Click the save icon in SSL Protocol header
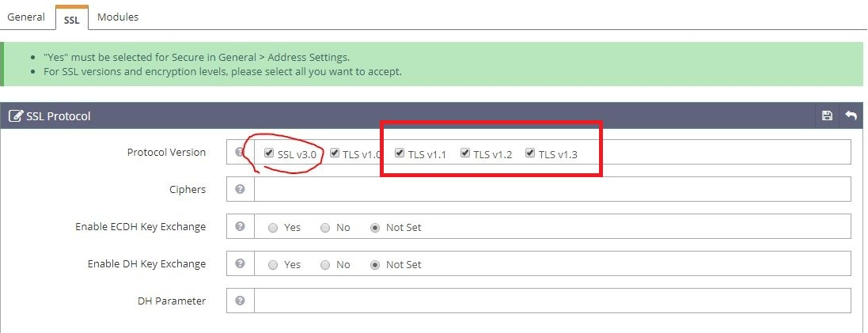Image resolution: width=868 pixels, height=333 pixels. click(x=827, y=116)
